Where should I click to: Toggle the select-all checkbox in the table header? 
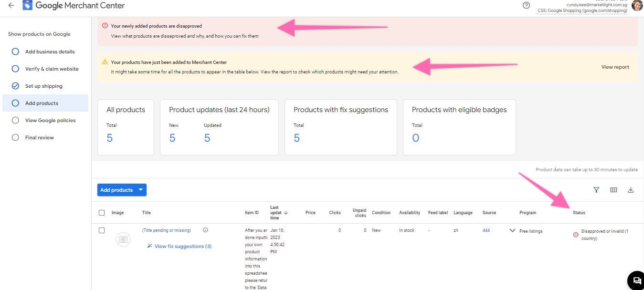coord(102,213)
